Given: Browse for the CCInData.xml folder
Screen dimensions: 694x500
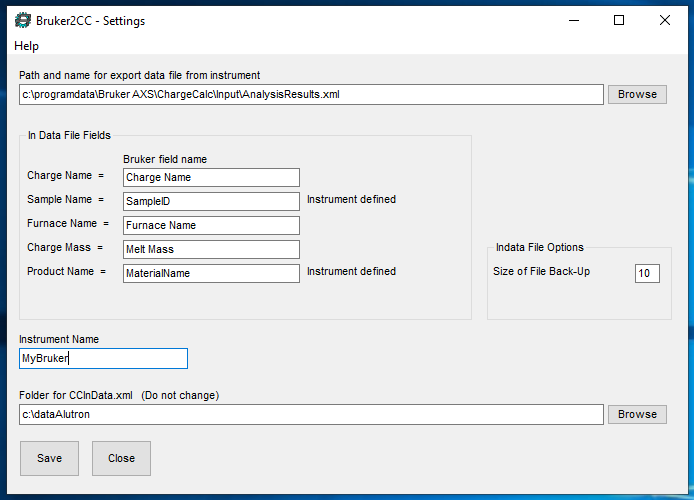Looking at the screenshot, I should click(637, 415).
